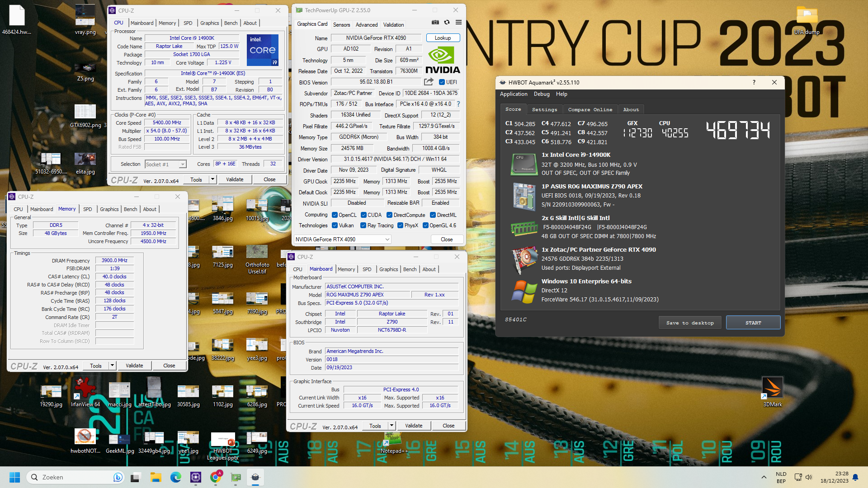Click Bus Interface question mark help icon

coord(458,104)
